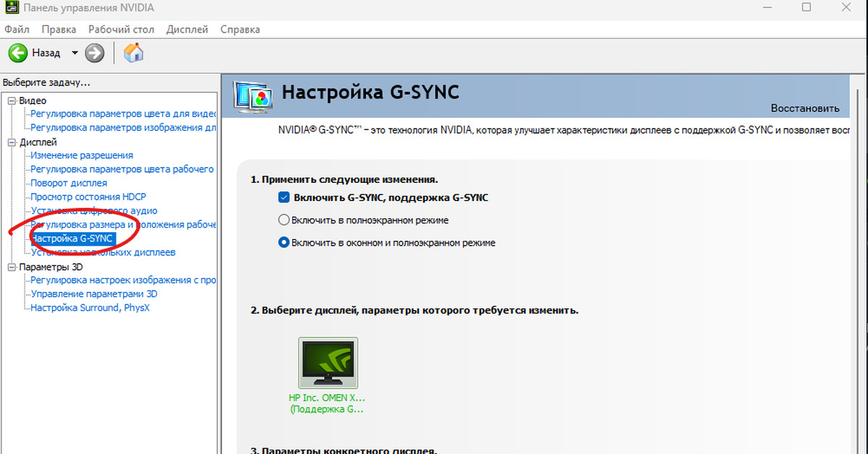Click the Forward arrow icon in toolbar
Screen dimensions: 868x454
coord(95,53)
